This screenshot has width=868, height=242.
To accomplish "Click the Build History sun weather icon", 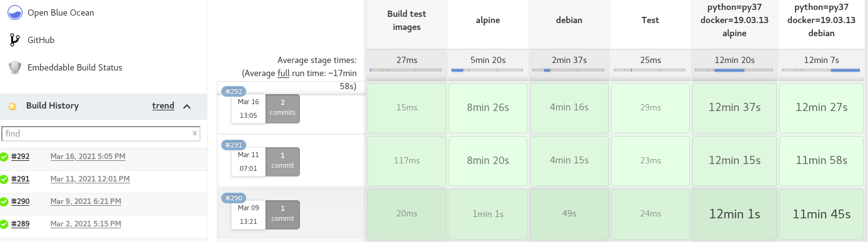I will [x=12, y=106].
